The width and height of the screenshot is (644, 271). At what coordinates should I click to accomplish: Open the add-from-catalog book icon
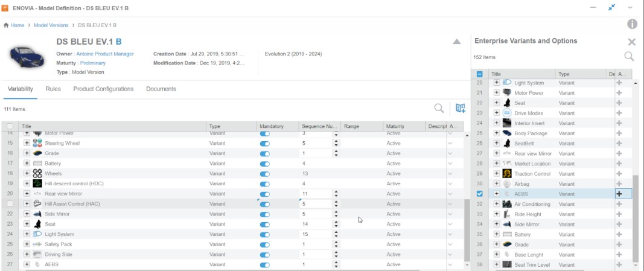461,108
